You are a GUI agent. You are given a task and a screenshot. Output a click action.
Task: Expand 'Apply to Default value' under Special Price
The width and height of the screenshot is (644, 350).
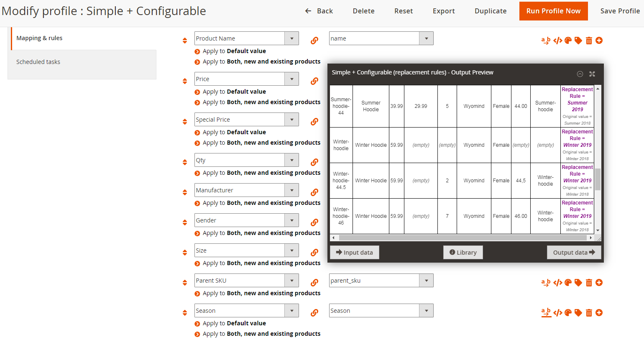point(197,133)
